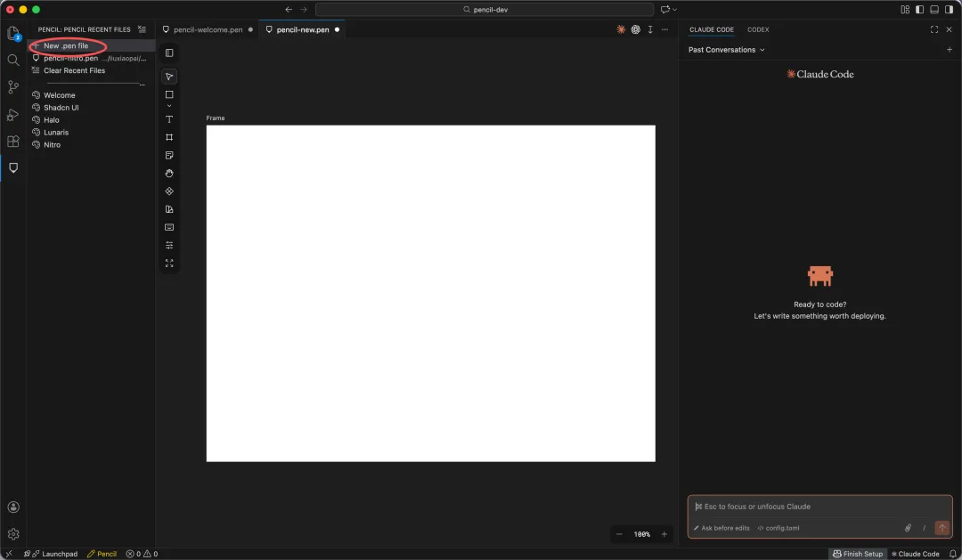Viewport: 962px width, 560px height.
Task: Select the pencil-new.pen tab
Action: pyautogui.click(x=303, y=29)
